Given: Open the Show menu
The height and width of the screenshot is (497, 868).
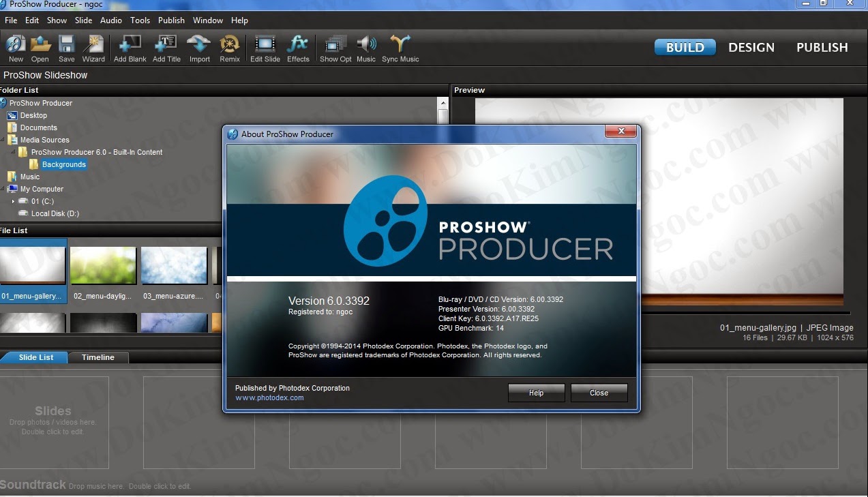Looking at the screenshot, I should pos(57,20).
